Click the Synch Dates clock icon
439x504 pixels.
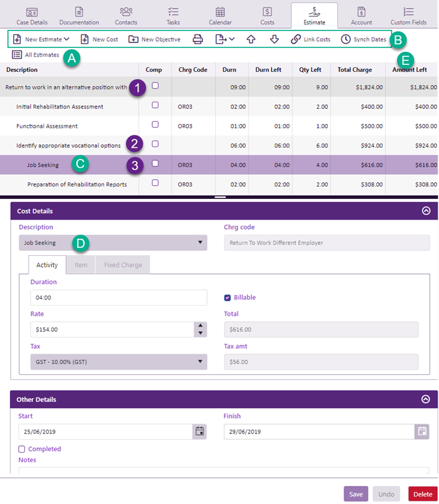[345, 39]
